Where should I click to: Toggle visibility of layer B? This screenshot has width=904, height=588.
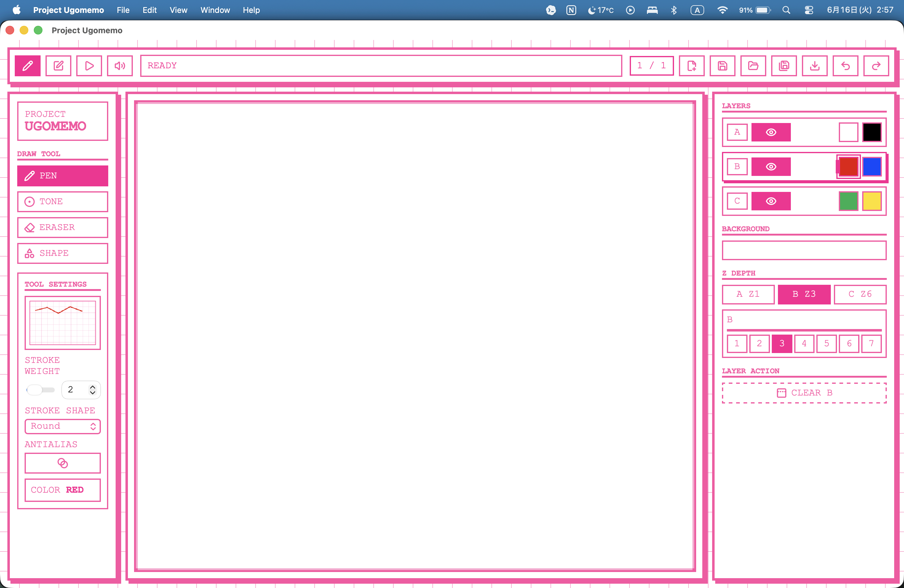771,167
